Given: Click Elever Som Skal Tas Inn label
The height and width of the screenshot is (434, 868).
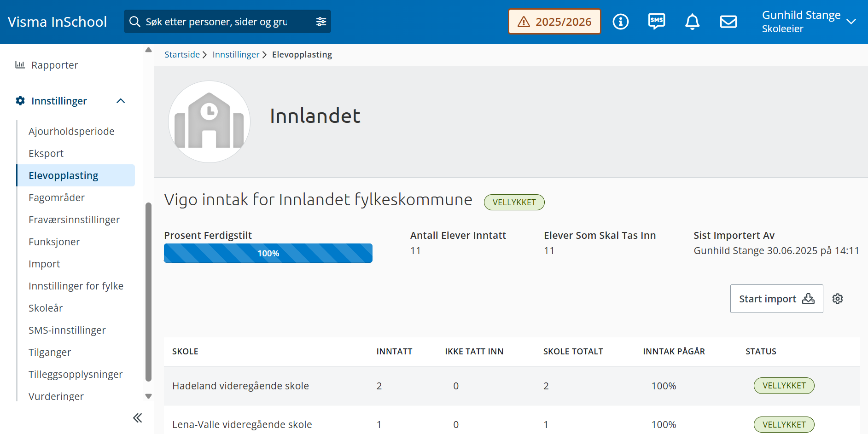Looking at the screenshot, I should tap(600, 236).
